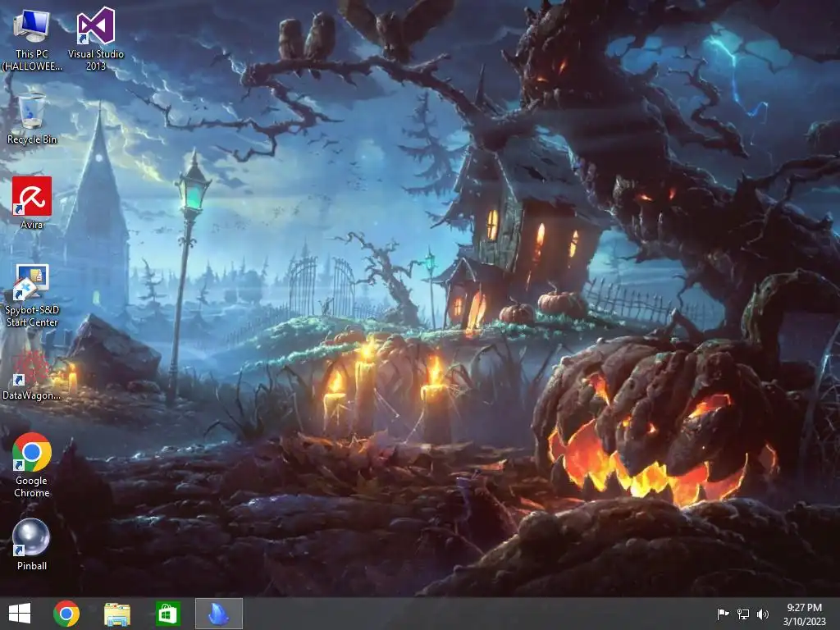Viewport: 840px width, 630px height.
Task: Open the volume speaker tray icon
Action: (x=762, y=614)
